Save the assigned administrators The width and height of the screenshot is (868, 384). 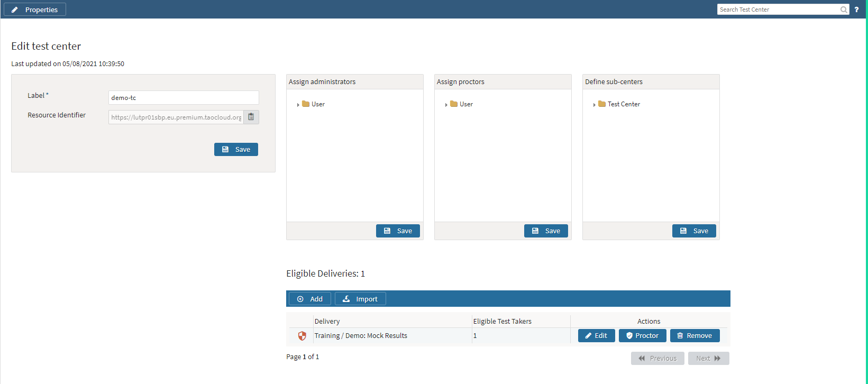point(398,231)
